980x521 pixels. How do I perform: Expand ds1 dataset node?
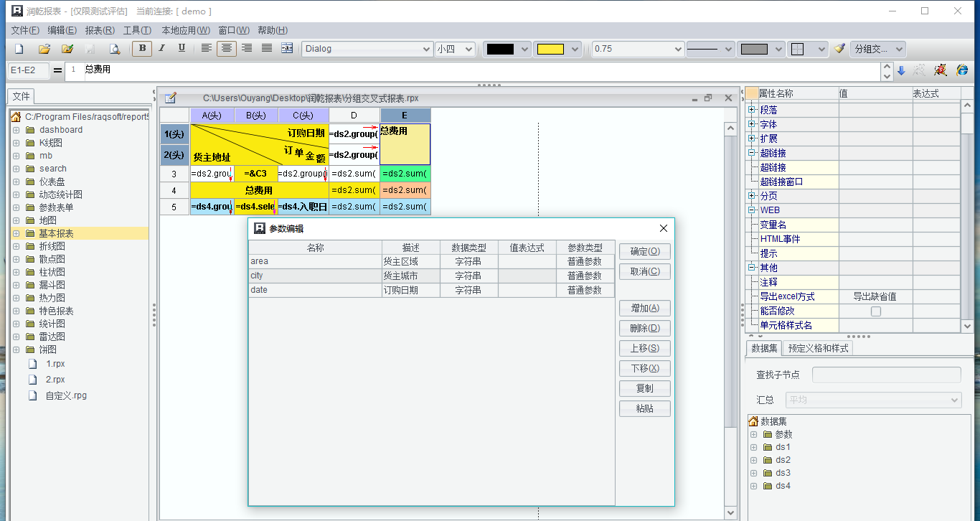pyautogui.click(x=753, y=447)
